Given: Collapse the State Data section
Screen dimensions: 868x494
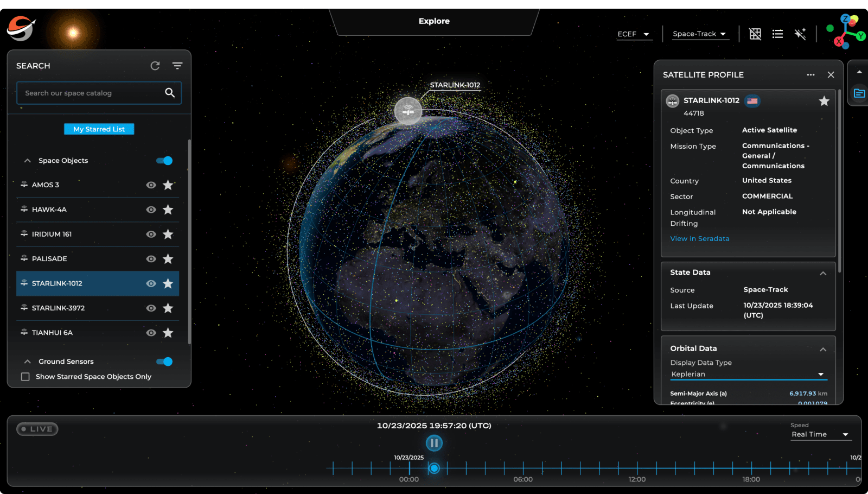Looking at the screenshot, I should (823, 273).
